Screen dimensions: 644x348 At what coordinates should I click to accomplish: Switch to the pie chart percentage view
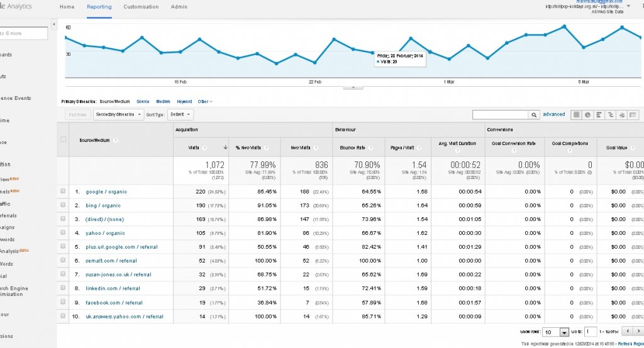(x=588, y=115)
